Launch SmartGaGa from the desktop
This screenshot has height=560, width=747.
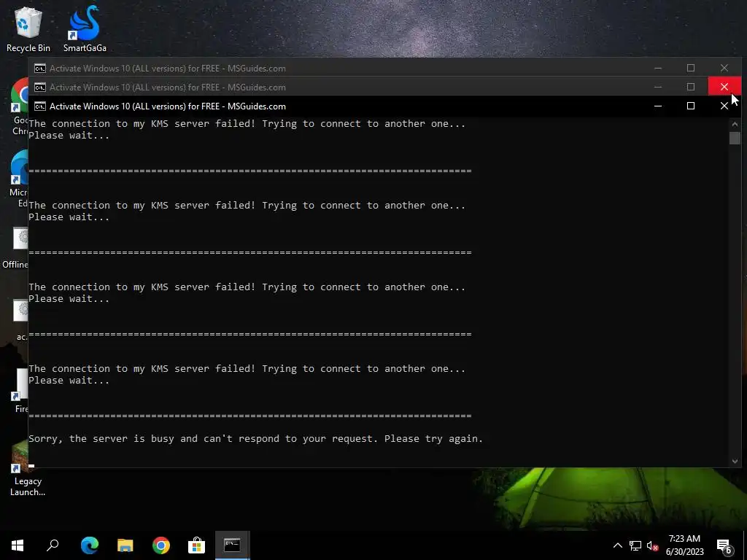pos(85,29)
